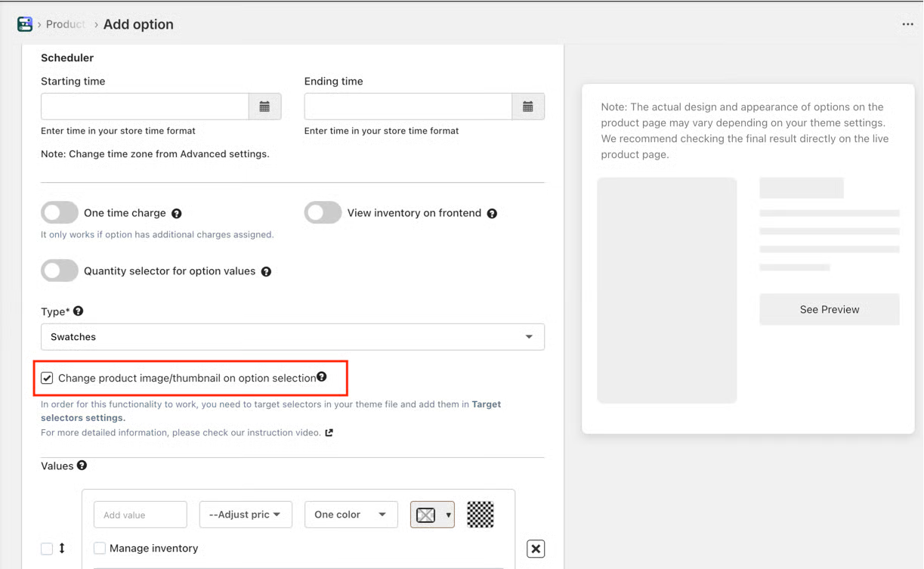Open the Ending time calendar picker
Screen dimensions: 924x569
click(x=528, y=107)
